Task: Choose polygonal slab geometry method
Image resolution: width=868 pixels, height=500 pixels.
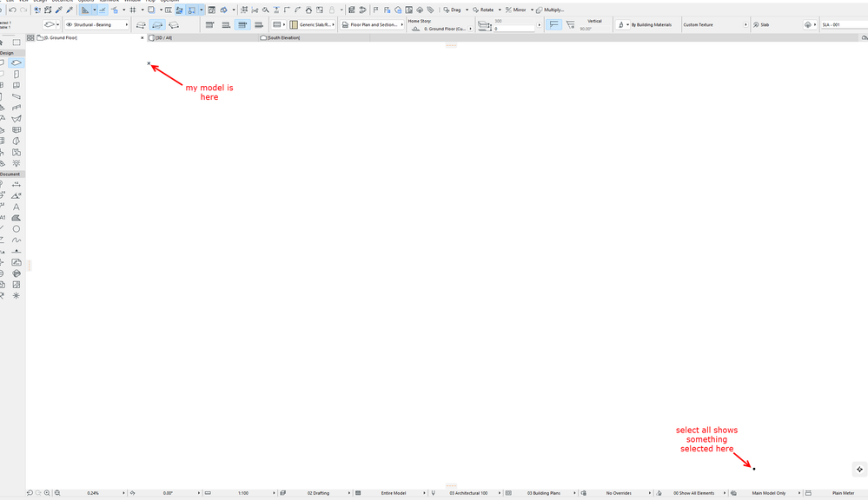Action: click(141, 25)
